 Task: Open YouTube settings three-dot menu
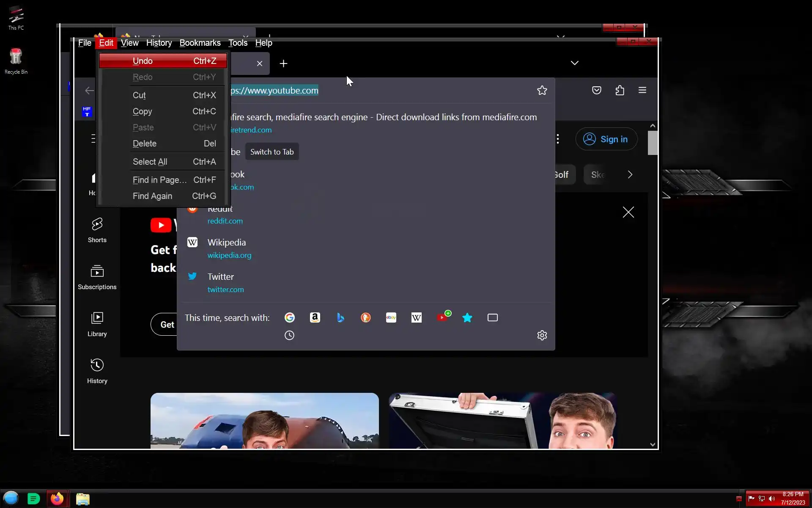pos(558,139)
